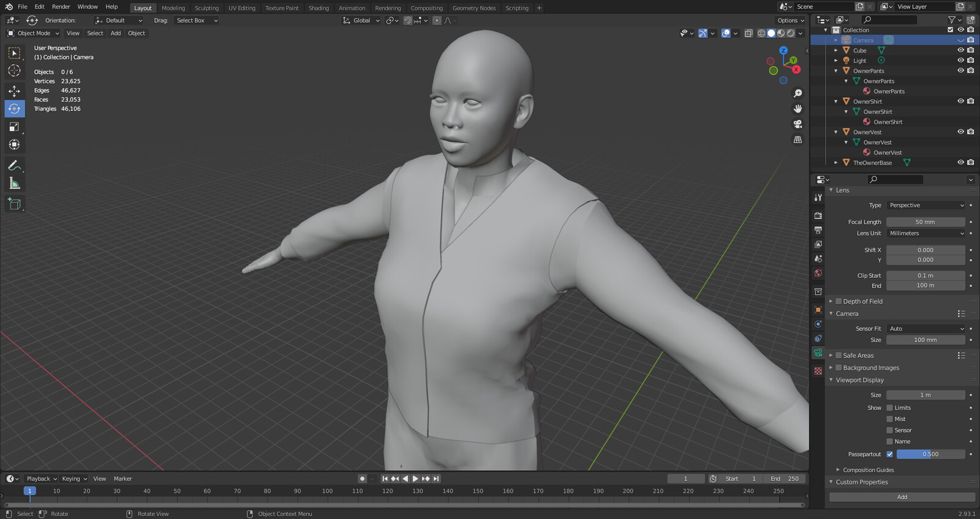This screenshot has width=980, height=519.
Task: Open the Sensor Fit Auto dropdown
Action: tap(925, 329)
